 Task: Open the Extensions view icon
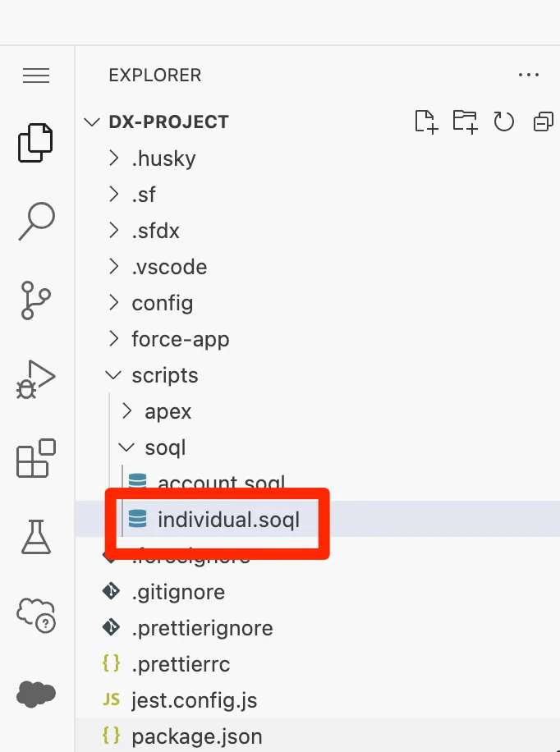click(36, 458)
